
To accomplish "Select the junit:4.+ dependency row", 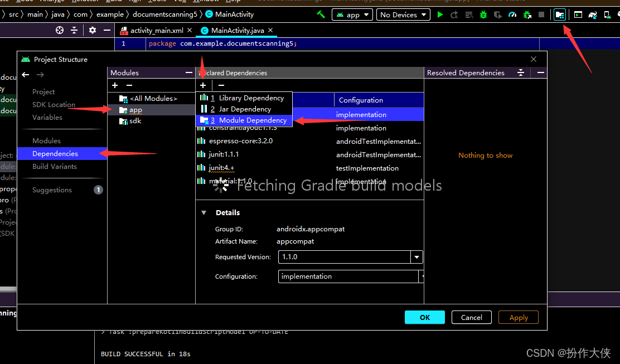I will (x=309, y=168).
